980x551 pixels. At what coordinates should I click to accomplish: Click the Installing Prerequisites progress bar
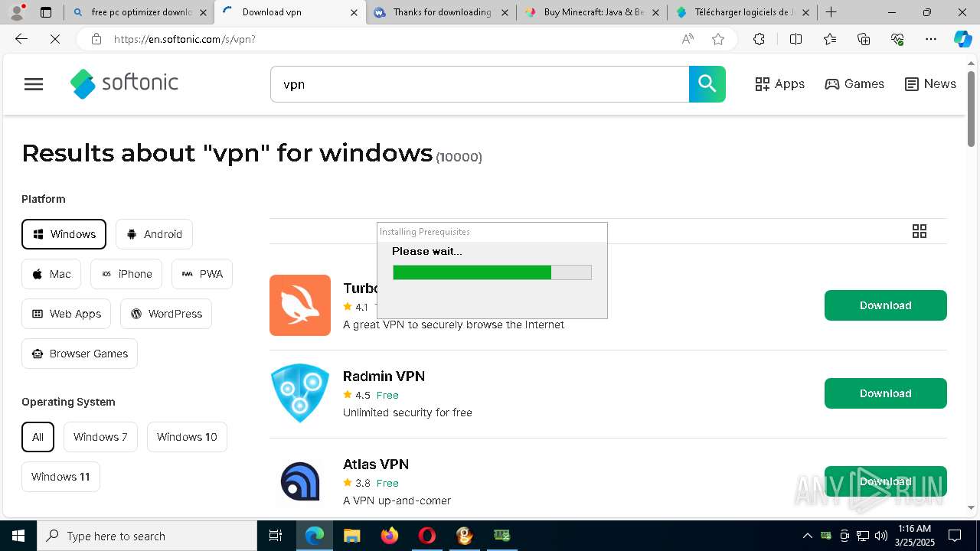492,272
